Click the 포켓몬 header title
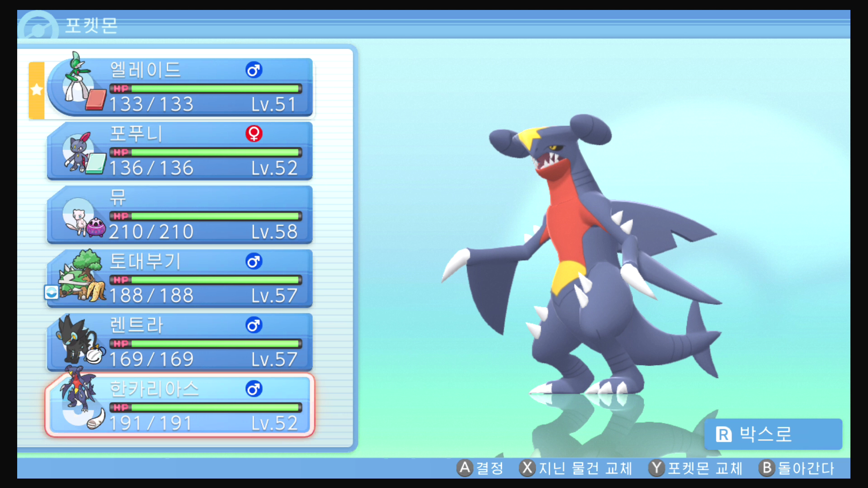 coord(91,25)
